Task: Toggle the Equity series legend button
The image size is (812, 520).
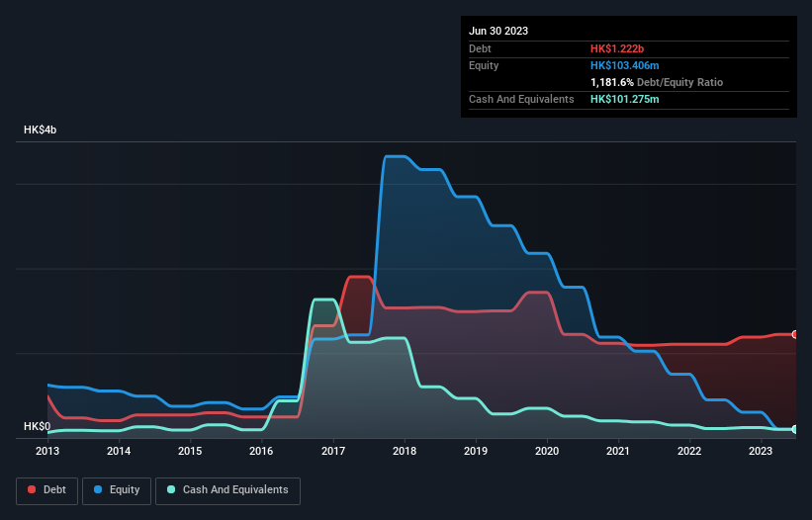Action: click(117, 490)
